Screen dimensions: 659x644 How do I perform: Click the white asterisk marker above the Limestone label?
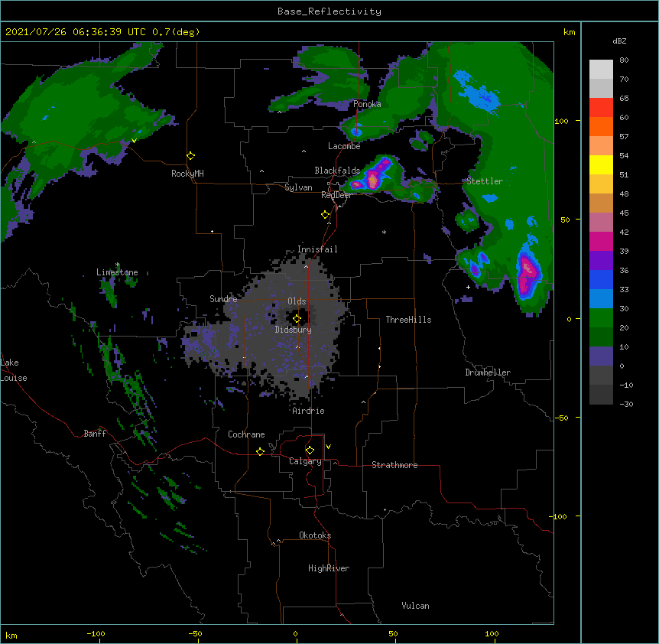click(x=118, y=265)
